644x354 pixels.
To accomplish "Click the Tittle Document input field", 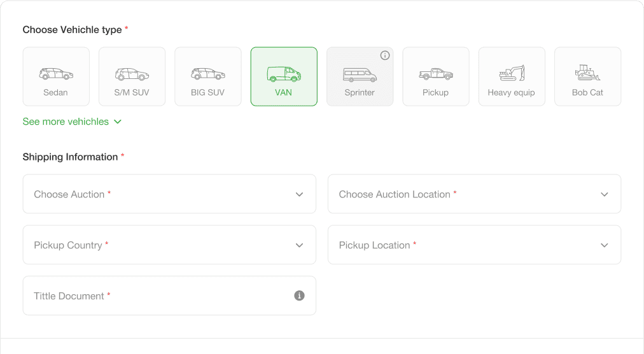I will [x=170, y=295].
